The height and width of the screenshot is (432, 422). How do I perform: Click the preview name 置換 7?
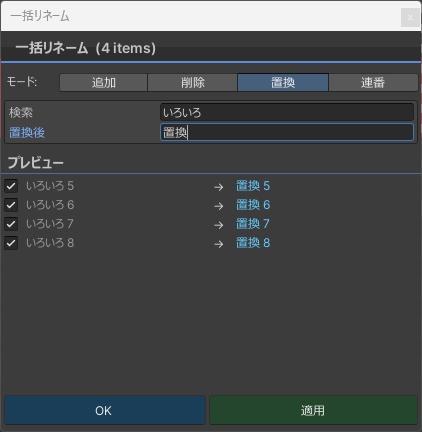(253, 224)
